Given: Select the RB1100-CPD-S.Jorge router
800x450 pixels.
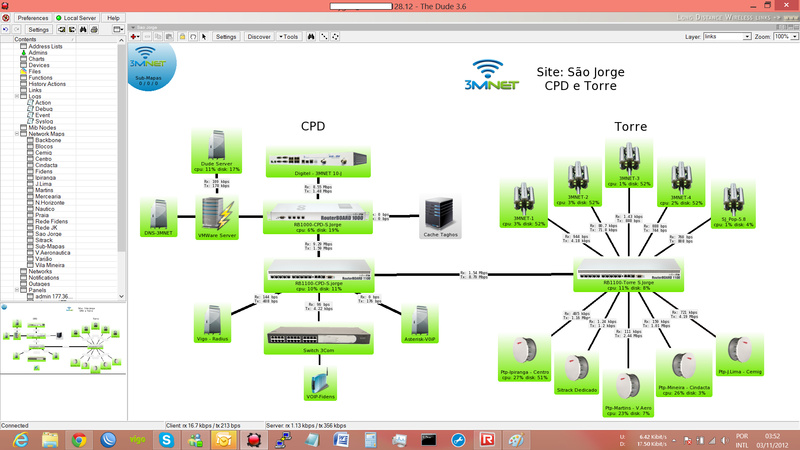Looking at the screenshot, I should [x=319, y=276].
